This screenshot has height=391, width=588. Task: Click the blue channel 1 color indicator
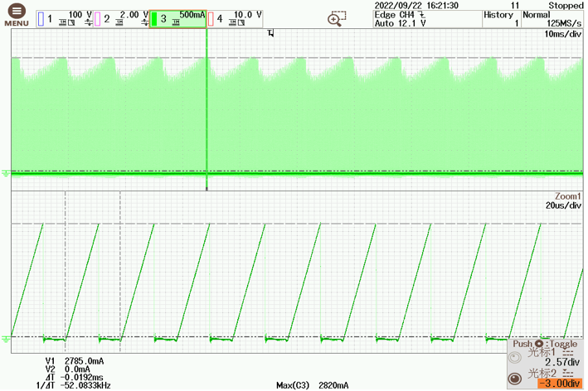pyautogui.click(x=41, y=19)
